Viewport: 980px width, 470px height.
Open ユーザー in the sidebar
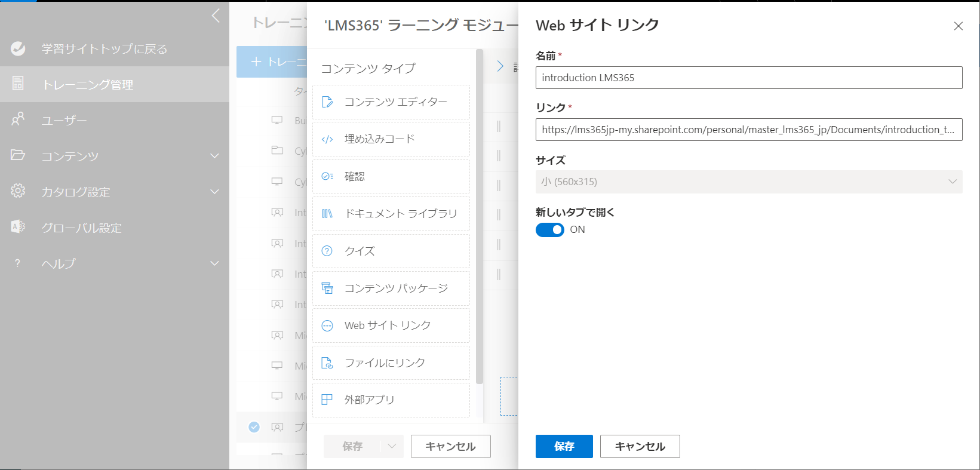point(115,120)
